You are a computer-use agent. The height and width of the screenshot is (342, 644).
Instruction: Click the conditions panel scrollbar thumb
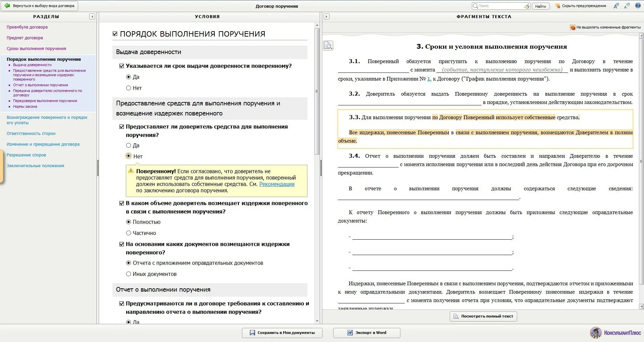tap(317, 91)
